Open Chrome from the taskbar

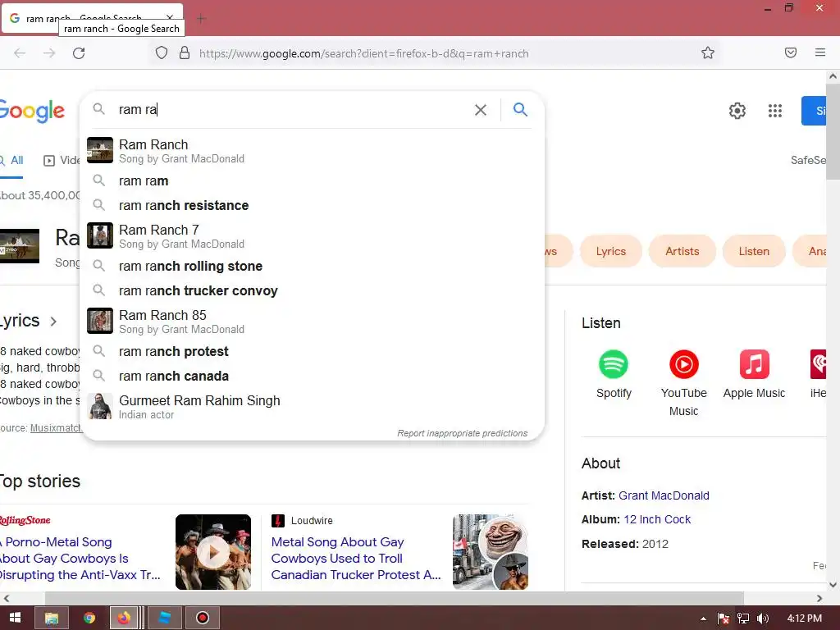click(89, 618)
